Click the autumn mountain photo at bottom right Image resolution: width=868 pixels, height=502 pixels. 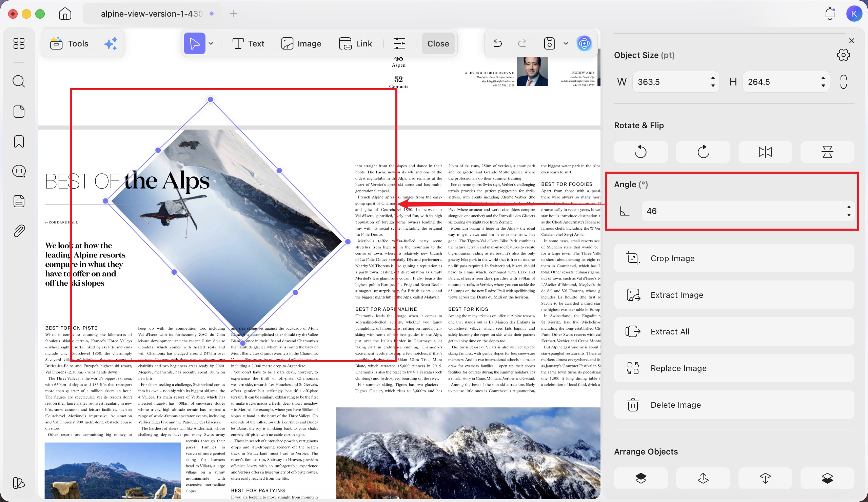468,453
